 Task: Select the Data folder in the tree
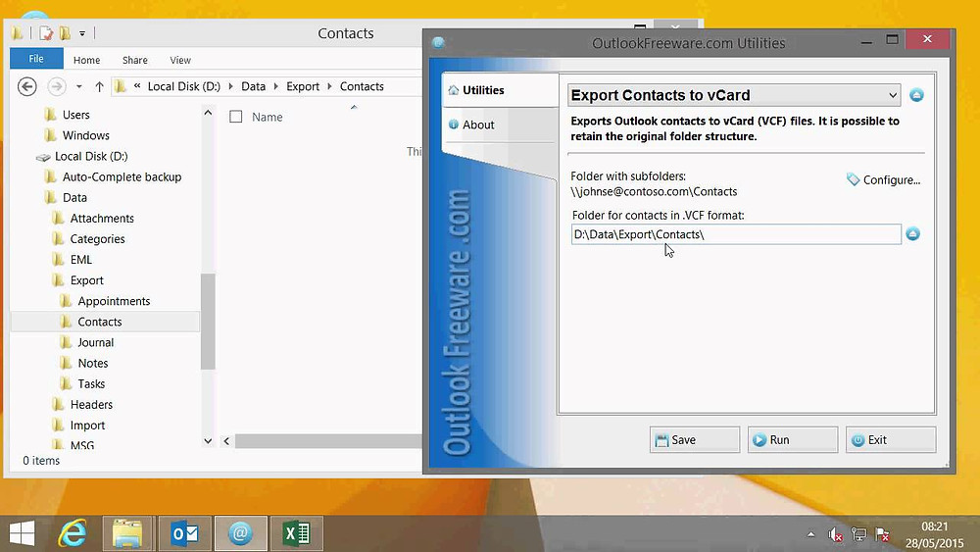tap(74, 197)
